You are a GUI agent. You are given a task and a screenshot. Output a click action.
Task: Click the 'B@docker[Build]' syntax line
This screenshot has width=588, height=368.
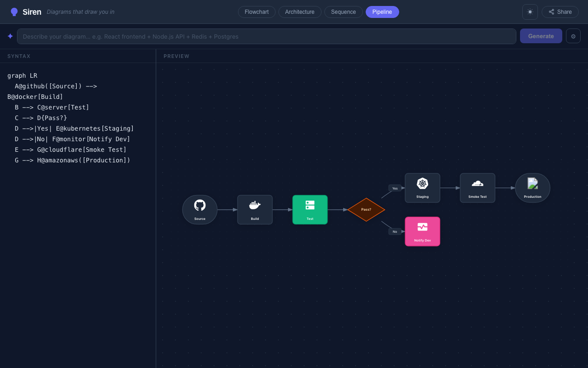[x=35, y=97]
